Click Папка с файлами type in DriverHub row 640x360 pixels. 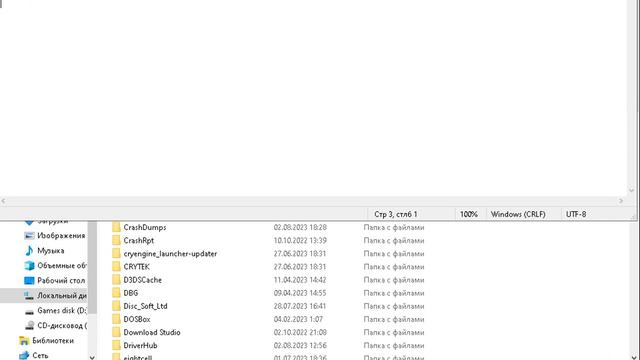[394, 345]
